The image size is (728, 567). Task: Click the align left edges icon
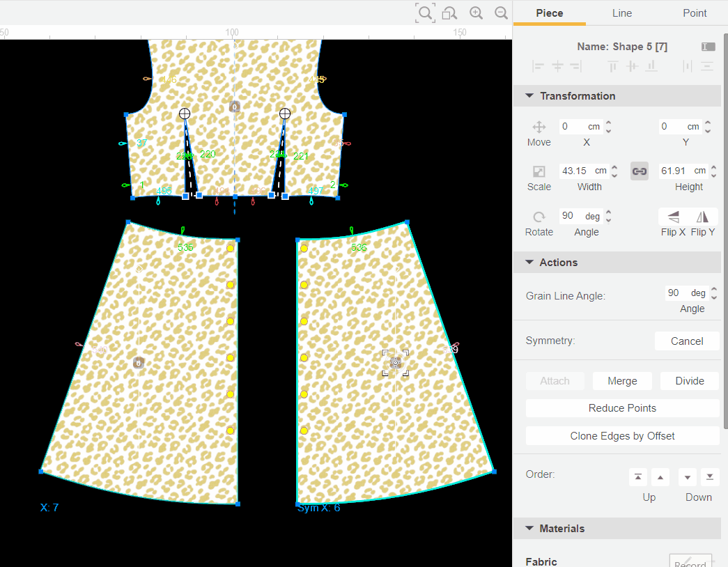coord(538,66)
